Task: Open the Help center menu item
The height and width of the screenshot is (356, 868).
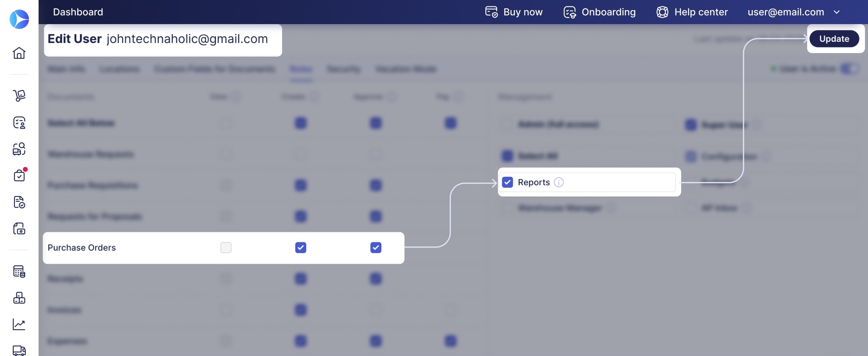Action: coord(692,12)
